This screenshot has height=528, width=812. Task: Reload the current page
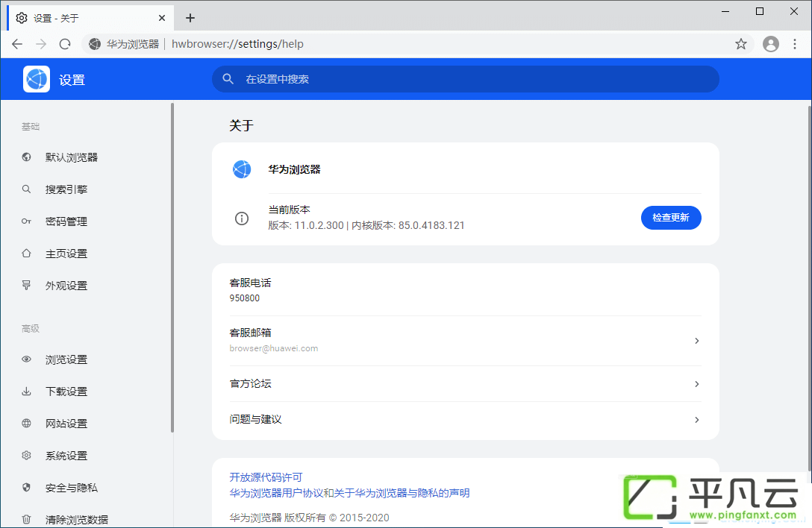click(65, 44)
